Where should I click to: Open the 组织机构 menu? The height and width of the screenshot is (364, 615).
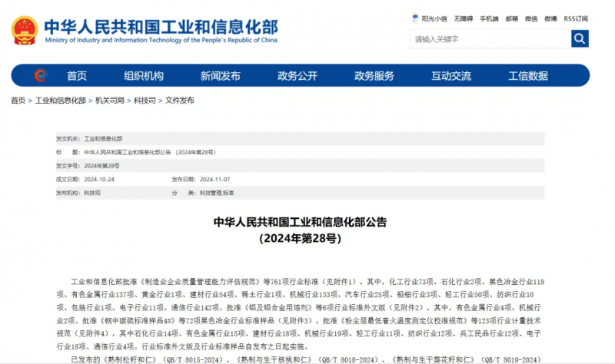click(x=144, y=75)
